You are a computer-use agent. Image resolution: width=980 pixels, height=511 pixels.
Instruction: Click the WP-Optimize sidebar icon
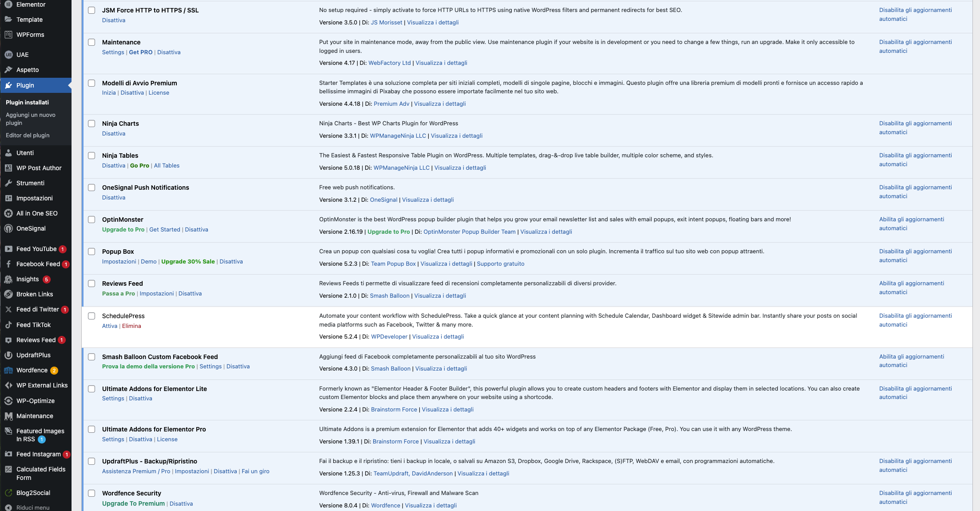[8, 401]
